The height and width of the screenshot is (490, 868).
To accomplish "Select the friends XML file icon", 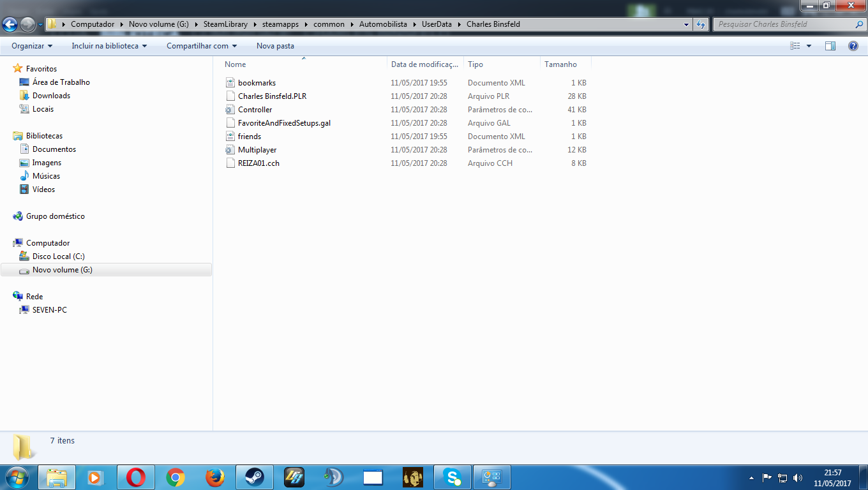I will pos(230,137).
